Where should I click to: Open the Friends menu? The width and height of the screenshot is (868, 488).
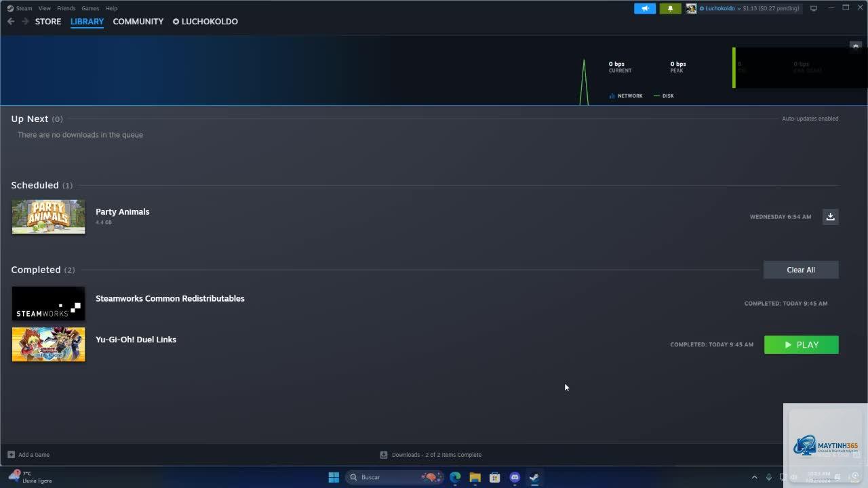coord(66,8)
